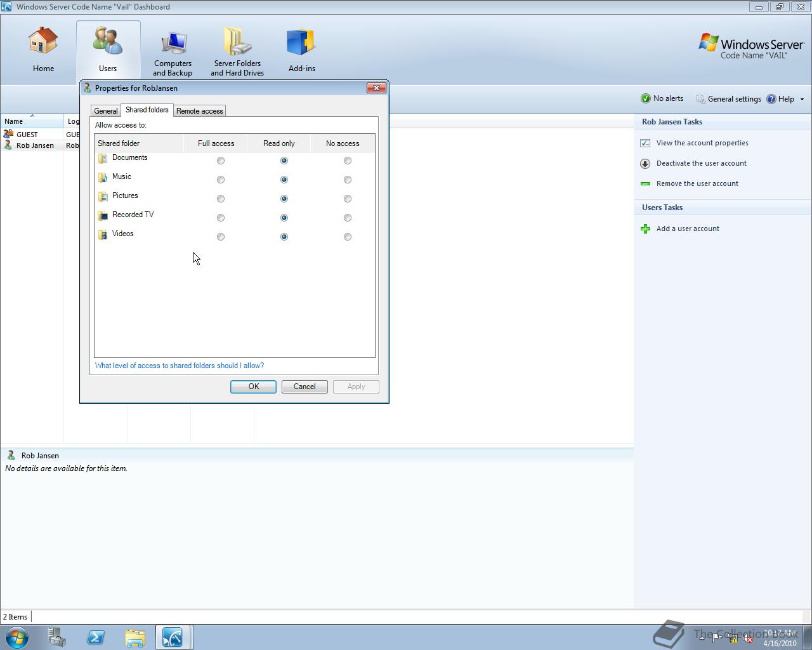Open General settings link
Viewport: 812px width, 650px height.
click(x=734, y=99)
